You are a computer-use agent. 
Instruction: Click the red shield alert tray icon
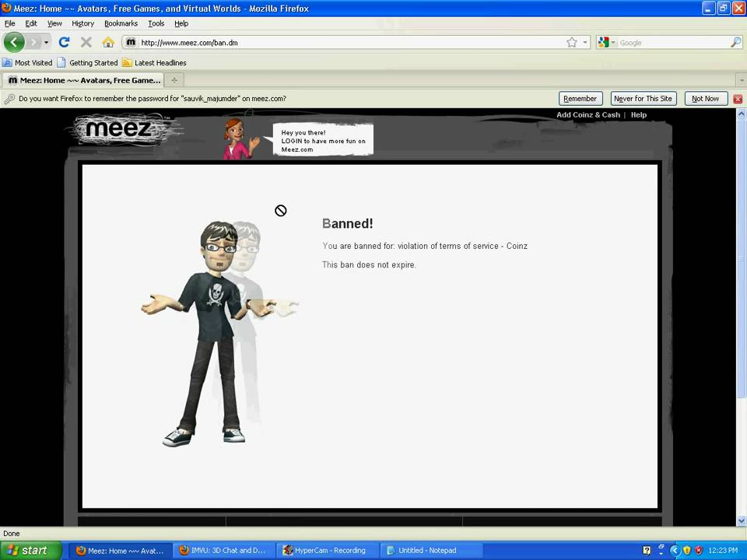click(699, 551)
